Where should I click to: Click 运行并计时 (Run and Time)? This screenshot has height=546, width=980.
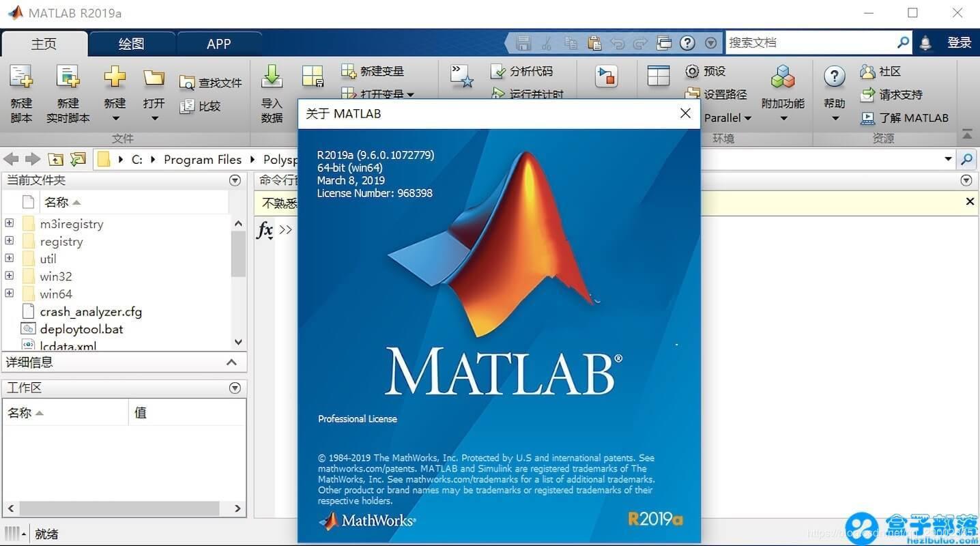529,94
